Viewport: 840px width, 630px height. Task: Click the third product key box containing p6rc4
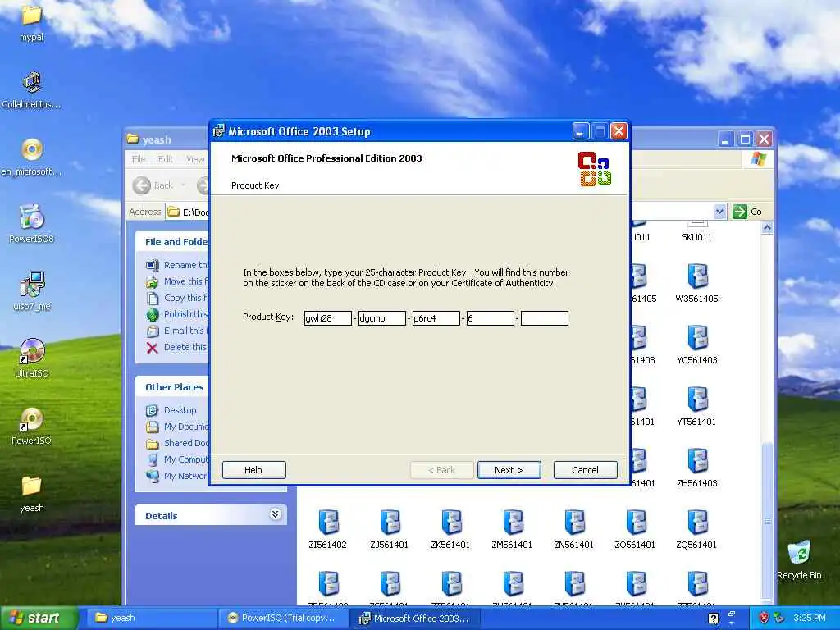(x=436, y=318)
